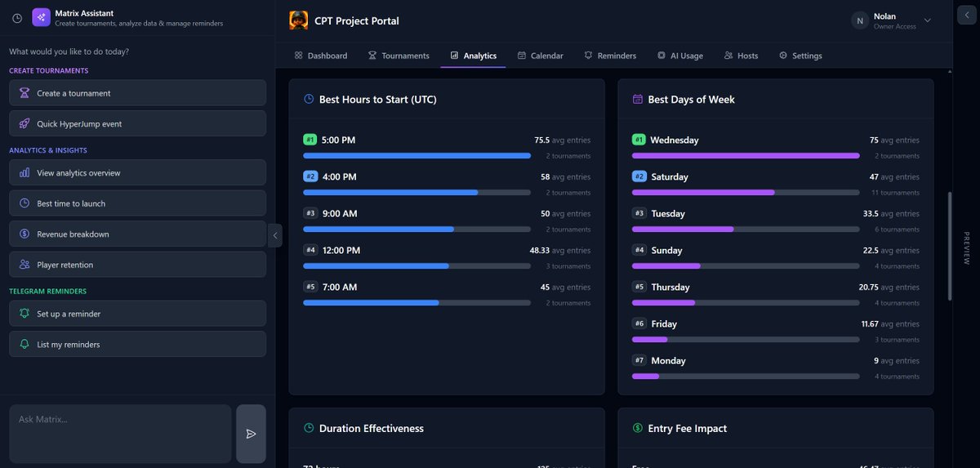This screenshot has height=468, width=980.
Task: Click the Analytics chart icon in tabs
Action: click(x=454, y=56)
